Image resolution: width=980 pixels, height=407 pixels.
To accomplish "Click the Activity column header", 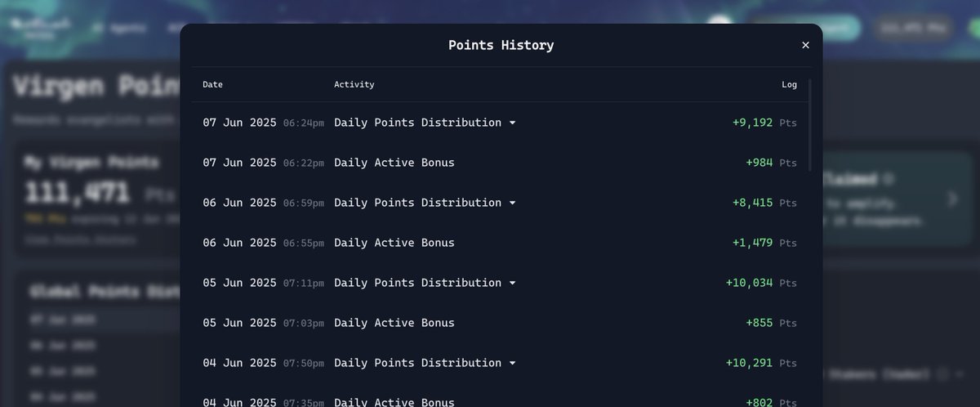I will point(354,84).
